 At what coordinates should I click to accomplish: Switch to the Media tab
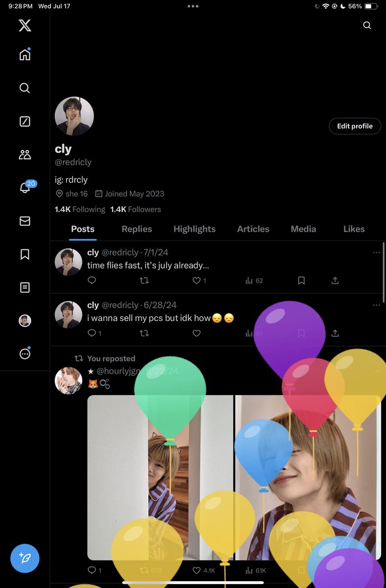click(303, 229)
